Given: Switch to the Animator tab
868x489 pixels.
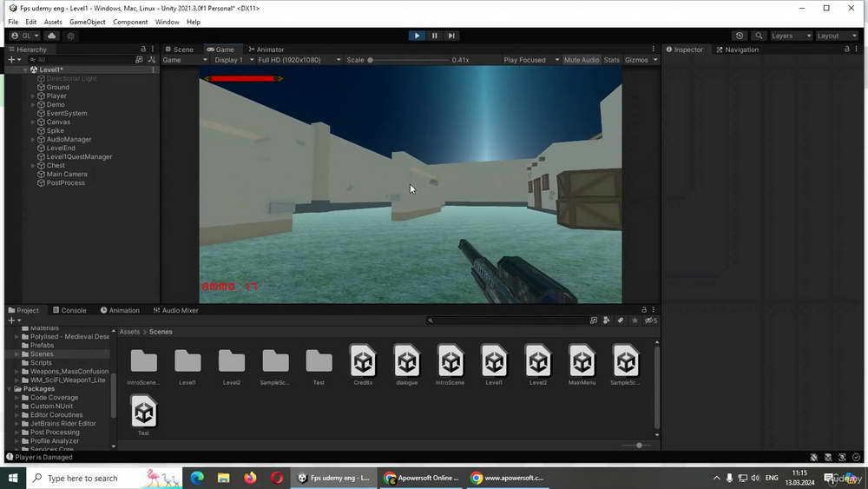Looking at the screenshot, I should coord(266,50).
